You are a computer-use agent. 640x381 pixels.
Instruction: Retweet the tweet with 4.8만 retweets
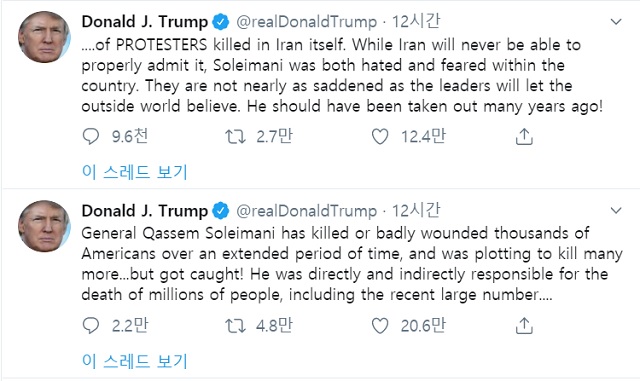pos(236,325)
